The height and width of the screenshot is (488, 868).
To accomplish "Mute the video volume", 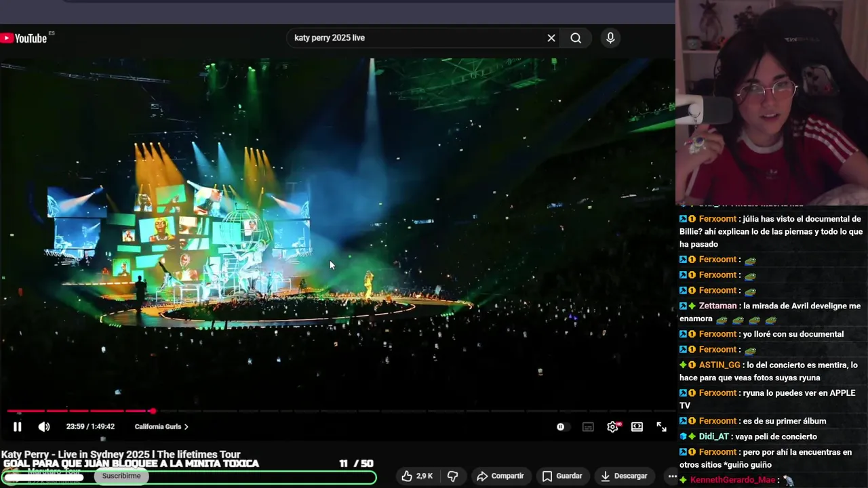I will point(44,427).
